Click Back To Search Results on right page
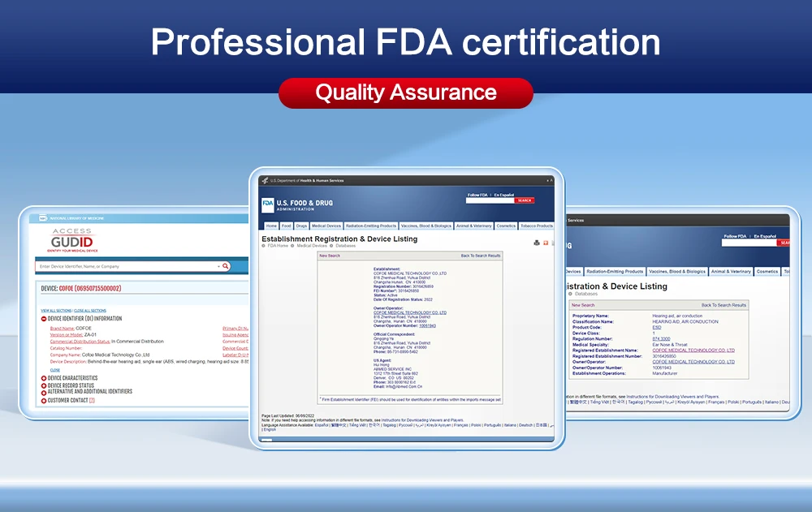The width and height of the screenshot is (812, 512). pos(723,305)
